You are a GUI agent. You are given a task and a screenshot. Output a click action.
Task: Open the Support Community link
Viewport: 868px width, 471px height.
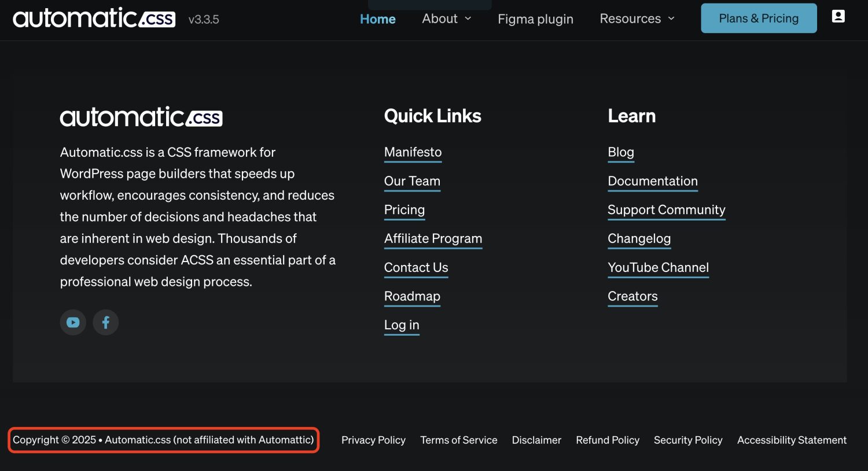click(x=666, y=210)
